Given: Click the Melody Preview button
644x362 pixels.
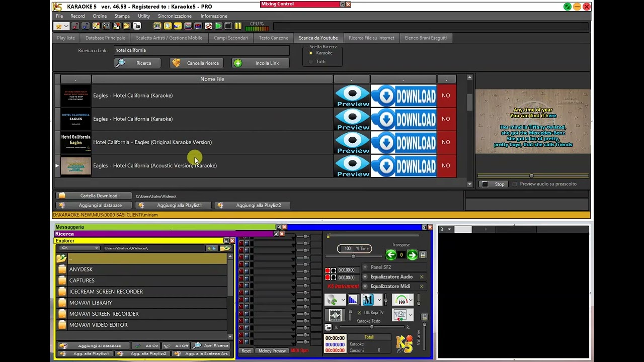Looking at the screenshot, I should pos(272,351).
